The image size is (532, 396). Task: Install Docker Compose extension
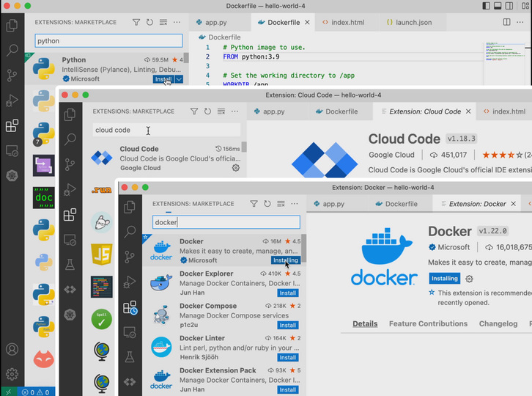pos(288,325)
